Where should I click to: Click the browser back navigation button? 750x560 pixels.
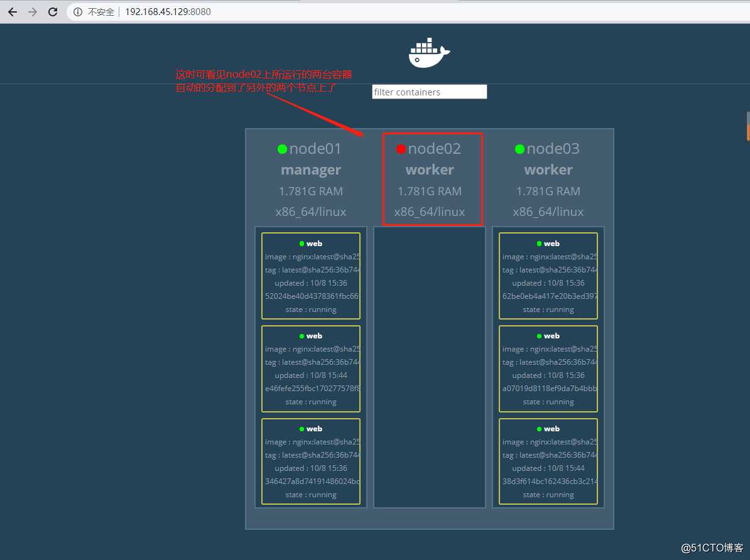pyautogui.click(x=12, y=11)
